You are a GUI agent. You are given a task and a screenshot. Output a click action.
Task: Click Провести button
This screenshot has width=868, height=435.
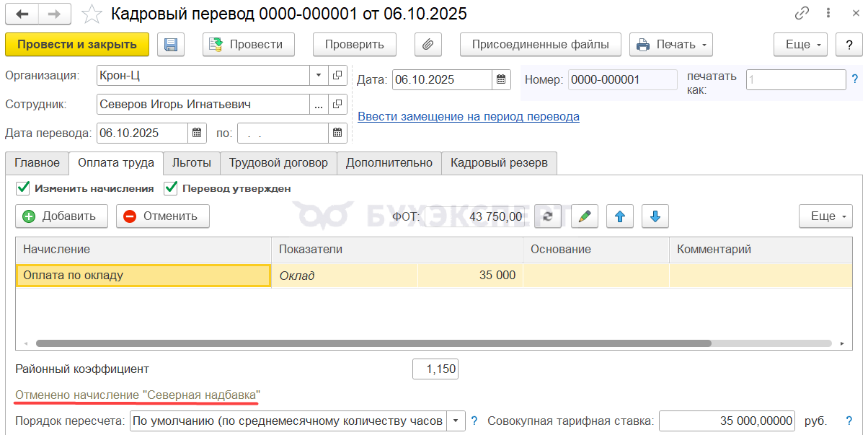[248, 45]
